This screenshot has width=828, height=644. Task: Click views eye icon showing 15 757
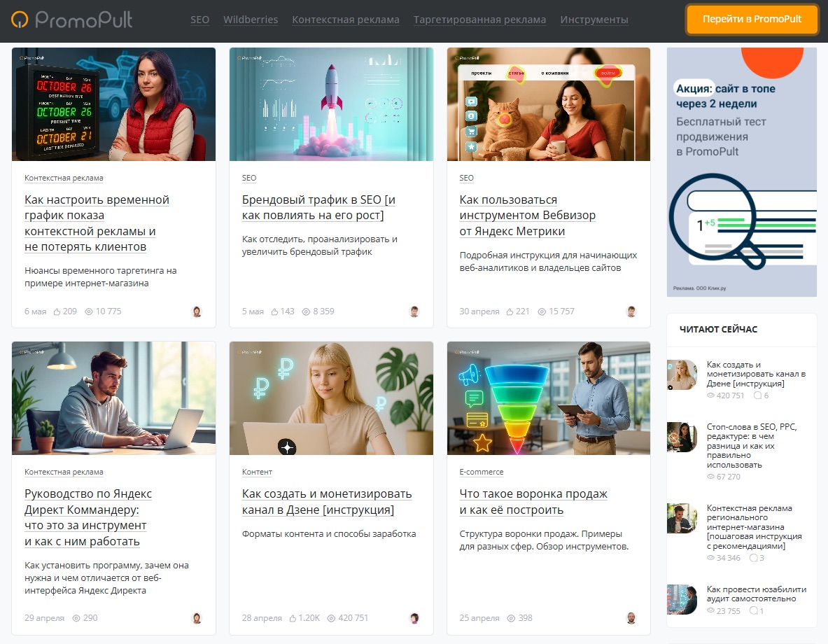point(542,311)
